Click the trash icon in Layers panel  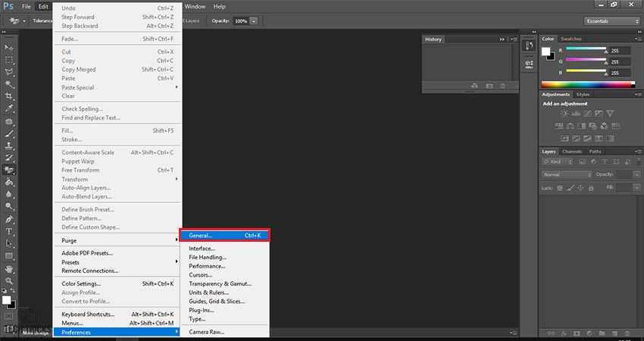pyautogui.click(x=627, y=333)
